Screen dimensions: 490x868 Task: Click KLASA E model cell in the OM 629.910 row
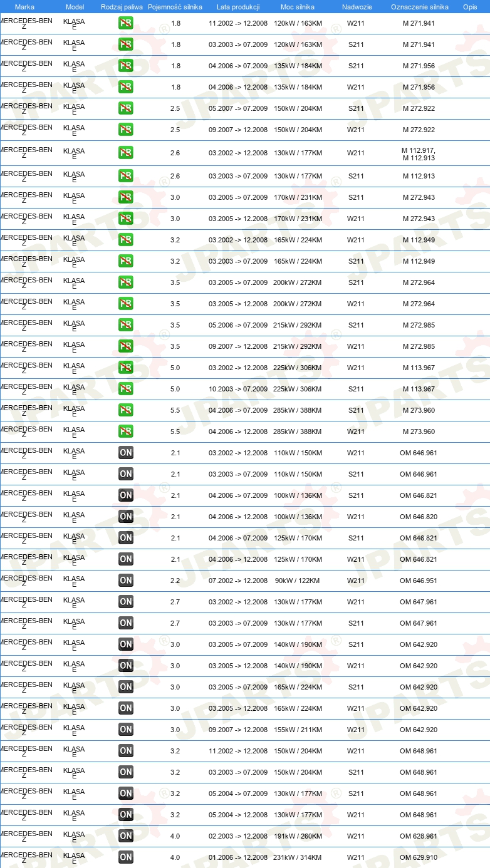pyautogui.click(x=74, y=859)
